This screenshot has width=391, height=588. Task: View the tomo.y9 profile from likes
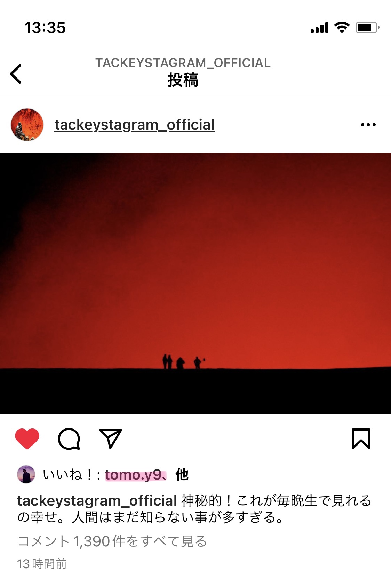[133, 475]
